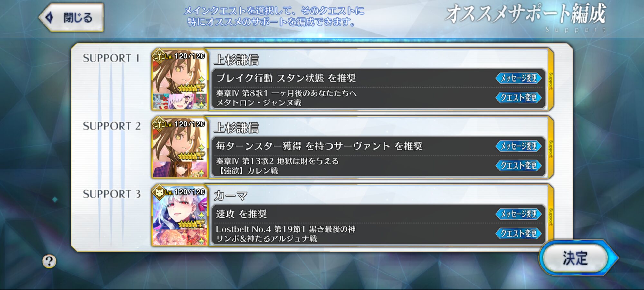This screenshot has width=644, height=290.
Task: Change message for Support 1 via メッセージ変更
Action: 519,78
